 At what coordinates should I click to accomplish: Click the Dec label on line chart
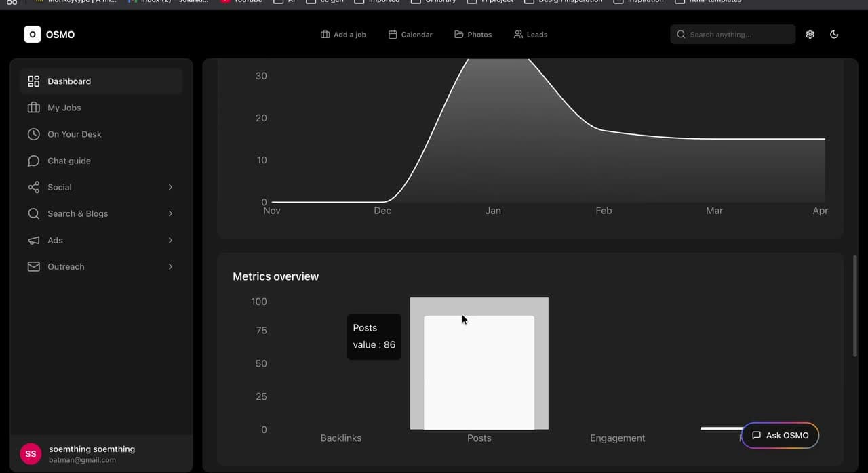point(382,211)
